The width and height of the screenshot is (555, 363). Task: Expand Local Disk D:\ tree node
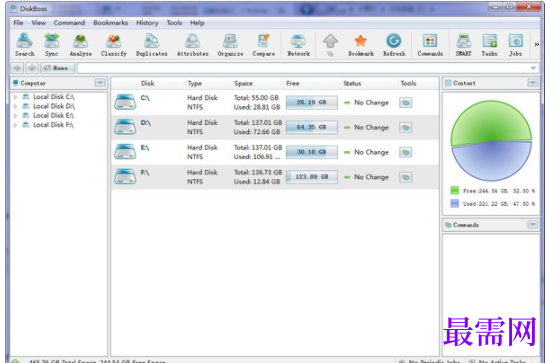15,106
